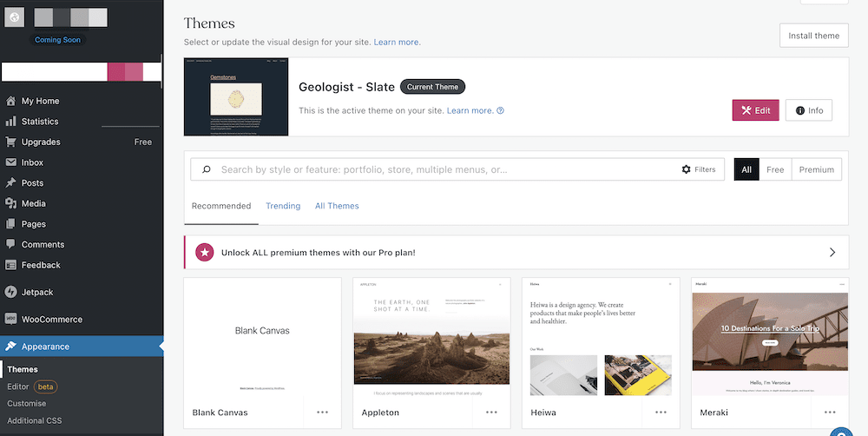Click the Appearance paintbrush icon
This screenshot has height=436, width=868.
point(10,347)
